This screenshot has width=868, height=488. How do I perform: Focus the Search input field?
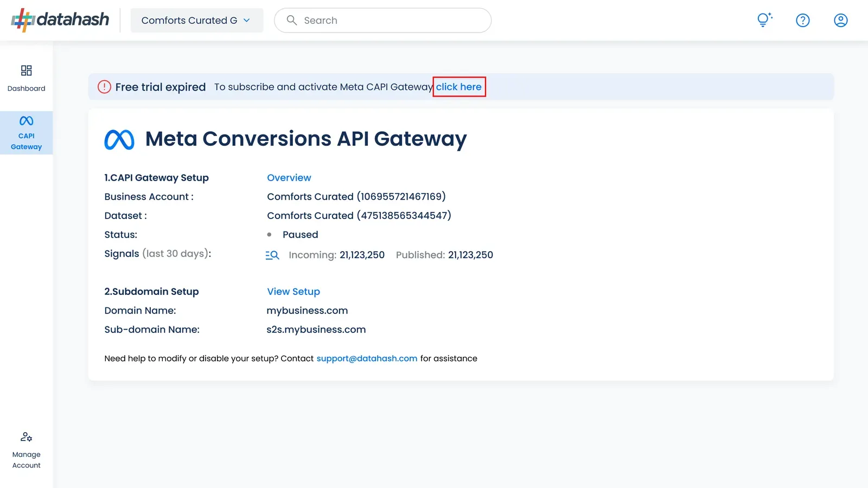coord(383,20)
